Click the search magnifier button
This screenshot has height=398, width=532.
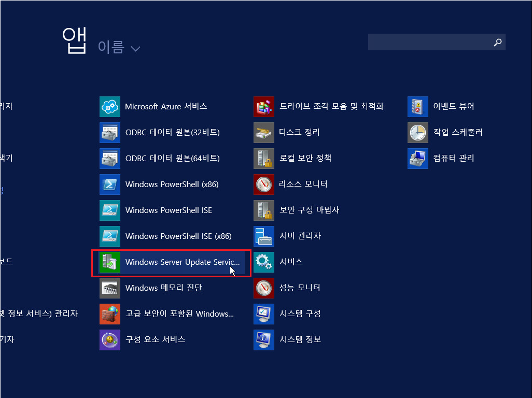pyautogui.click(x=498, y=42)
